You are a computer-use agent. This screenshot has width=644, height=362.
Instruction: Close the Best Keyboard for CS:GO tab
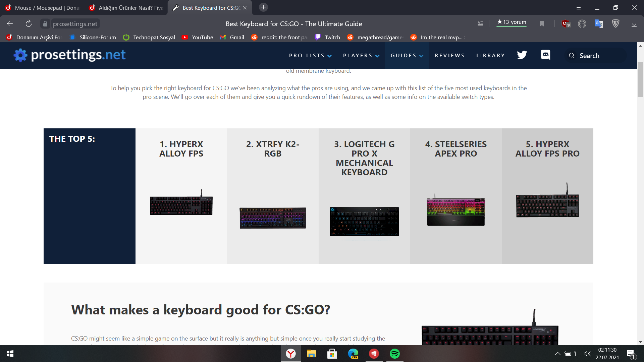pos(245,8)
